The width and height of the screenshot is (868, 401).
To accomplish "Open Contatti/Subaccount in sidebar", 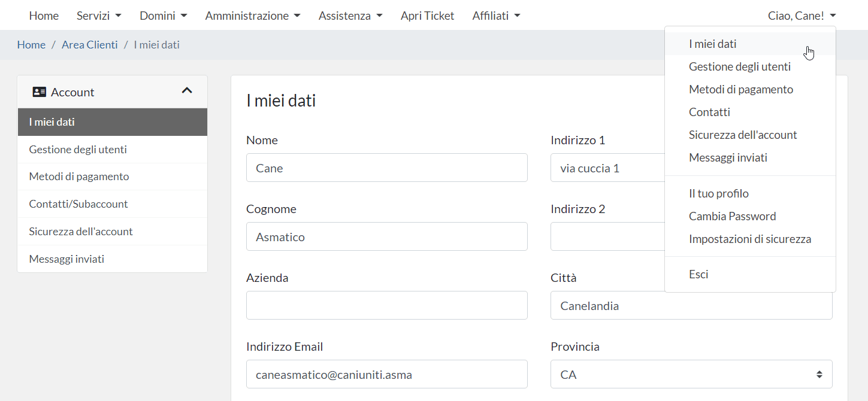I will click(x=78, y=204).
